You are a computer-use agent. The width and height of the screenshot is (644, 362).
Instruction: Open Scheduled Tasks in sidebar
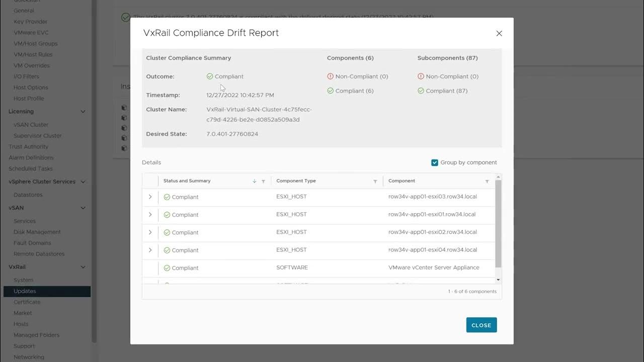(x=31, y=168)
